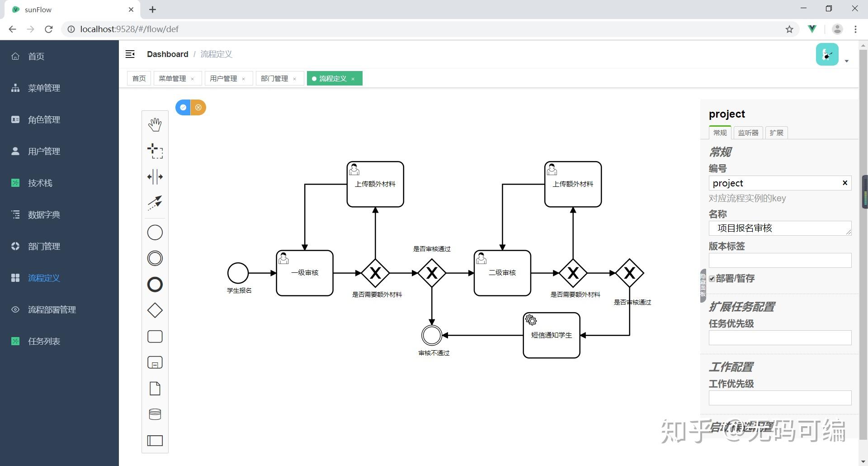Switch to the 监听器 tab
The height and width of the screenshot is (466, 868).
[x=748, y=133]
